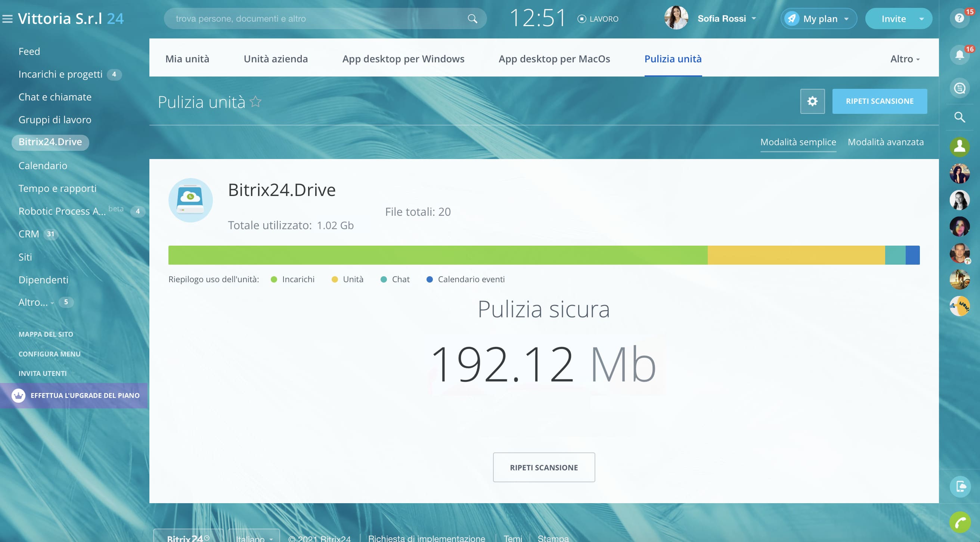
Task: Click the search magnifier in the top search bar
Action: pyautogui.click(x=472, y=19)
